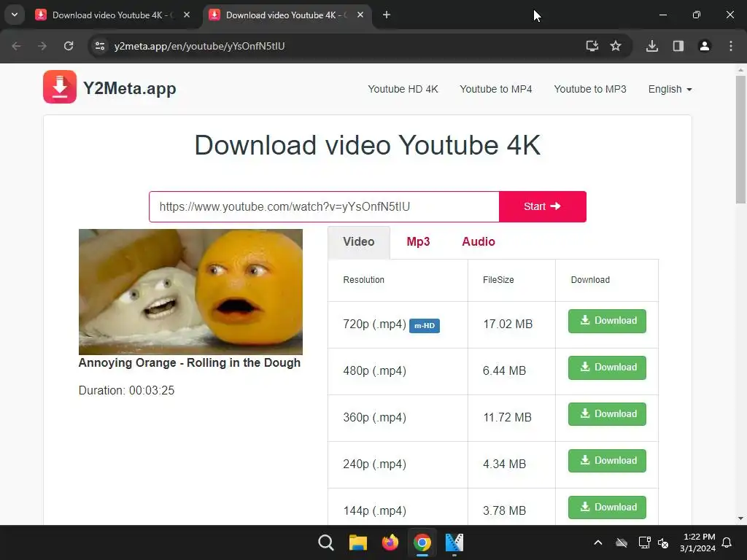Image resolution: width=747 pixels, height=560 pixels.
Task: Click the browser forward arrow
Action: tap(42, 46)
